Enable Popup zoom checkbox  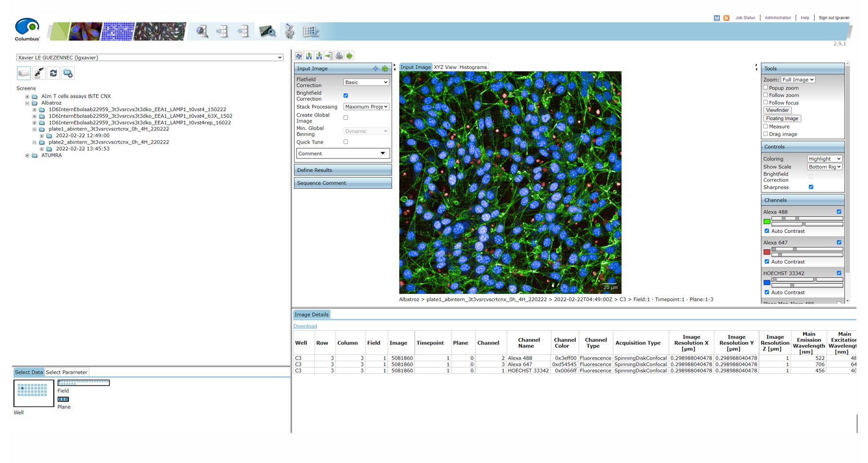(766, 88)
